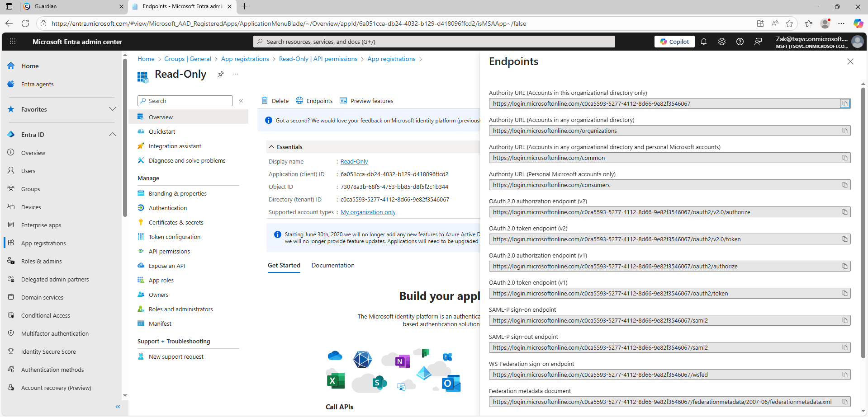Open API permissions menu item
Viewport: 868px width, 417px height.
point(169,251)
